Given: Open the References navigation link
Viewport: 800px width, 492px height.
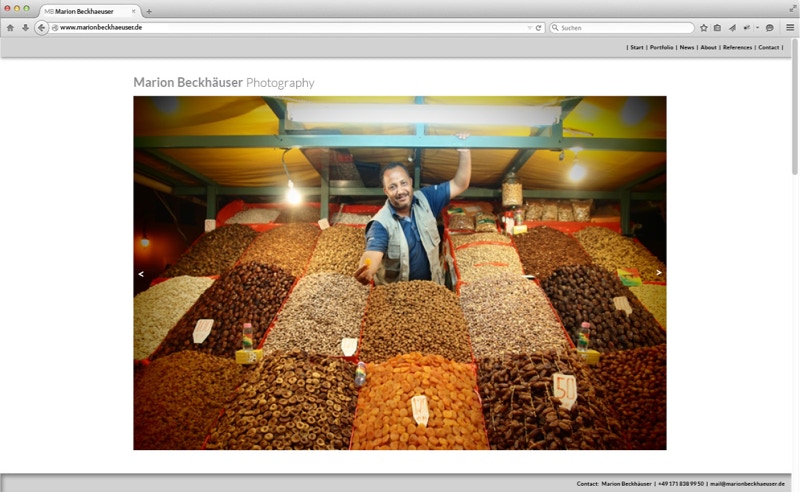Looking at the screenshot, I should [737, 47].
